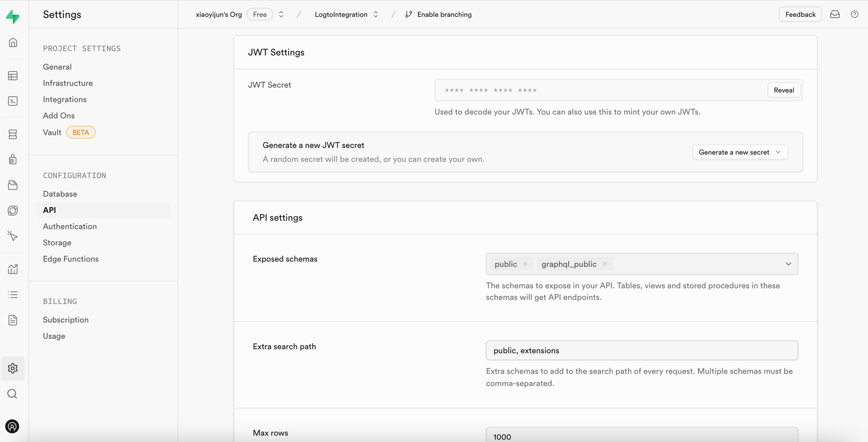Expand the Free plan organization switcher

tap(281, 14)
